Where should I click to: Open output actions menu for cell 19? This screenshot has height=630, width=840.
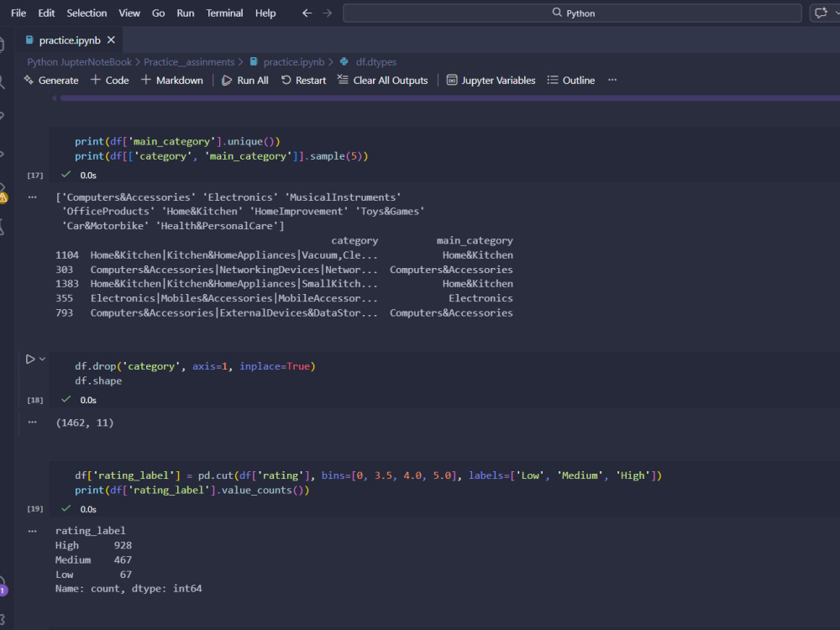33,532
